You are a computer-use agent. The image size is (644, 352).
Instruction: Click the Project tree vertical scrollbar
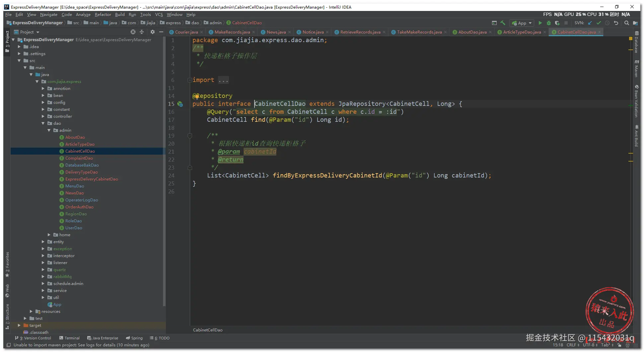(x=164, y=166)
